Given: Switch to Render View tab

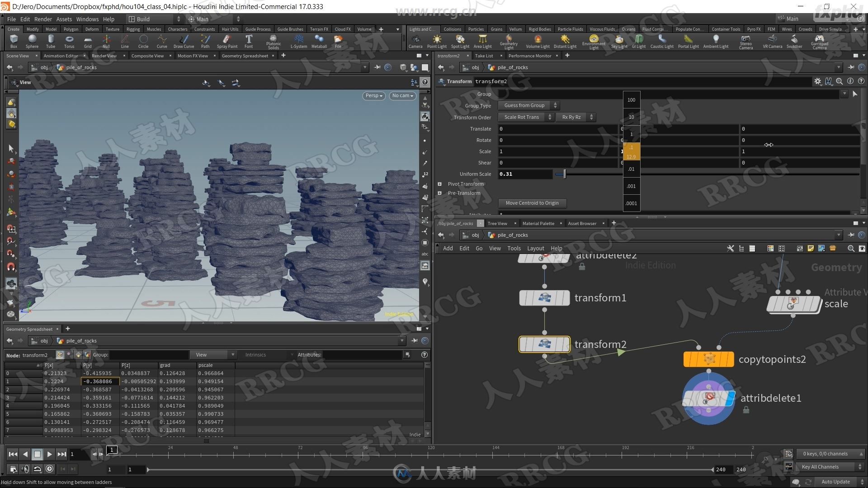Looking at the screenshot, I should click(x=104, y=56).
